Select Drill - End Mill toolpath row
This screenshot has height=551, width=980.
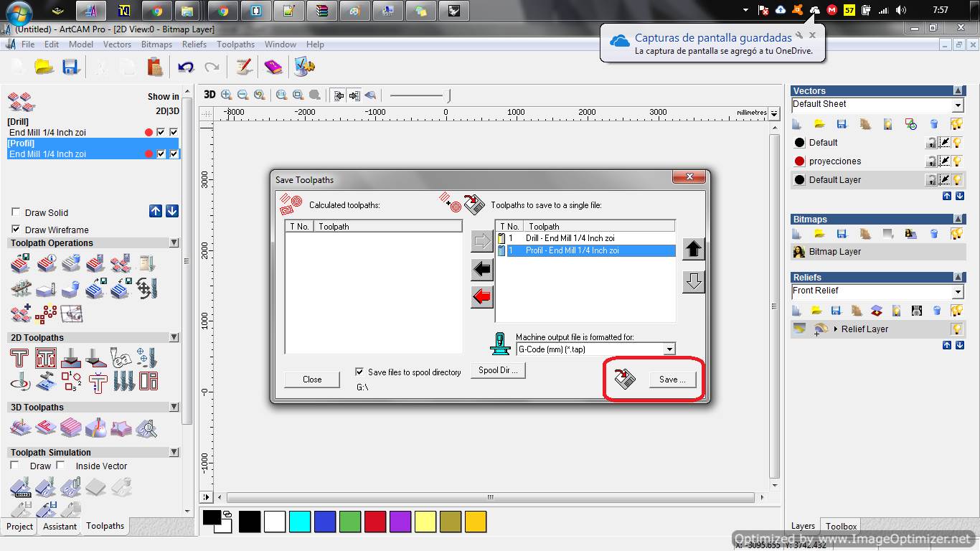pyautogui.click(x=585, y=238)
